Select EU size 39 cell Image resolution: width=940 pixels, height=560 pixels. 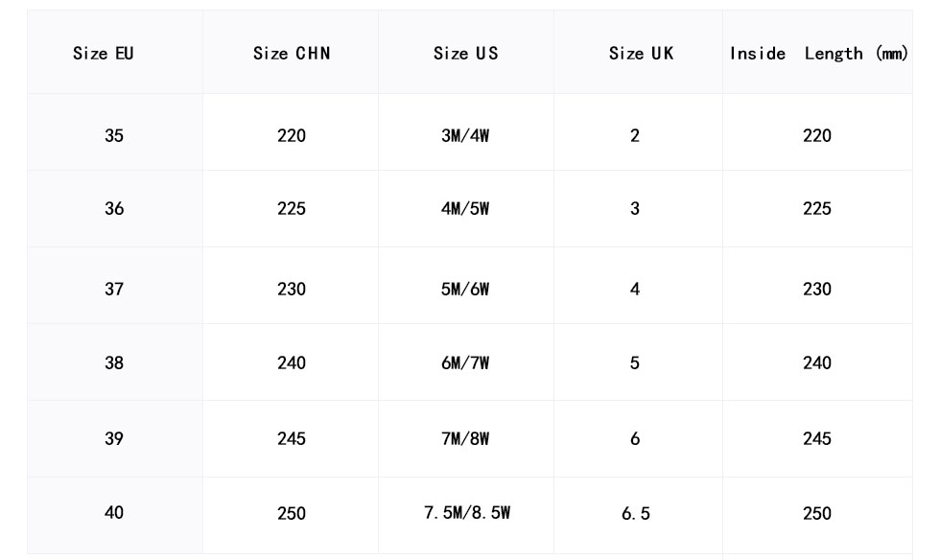point(114,438)
